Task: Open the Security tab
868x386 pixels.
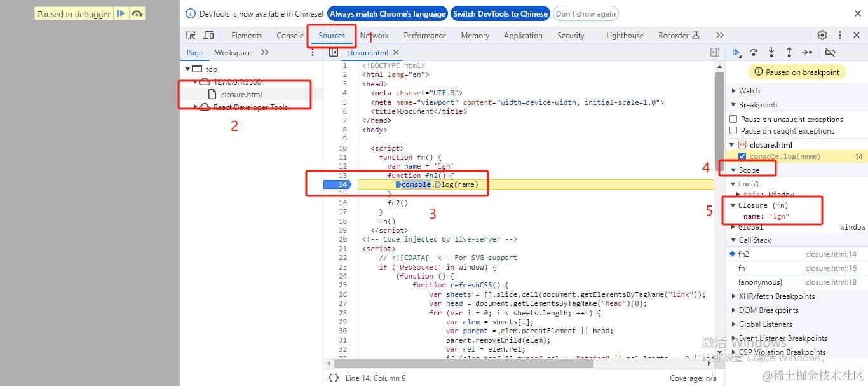Action: 571,36
